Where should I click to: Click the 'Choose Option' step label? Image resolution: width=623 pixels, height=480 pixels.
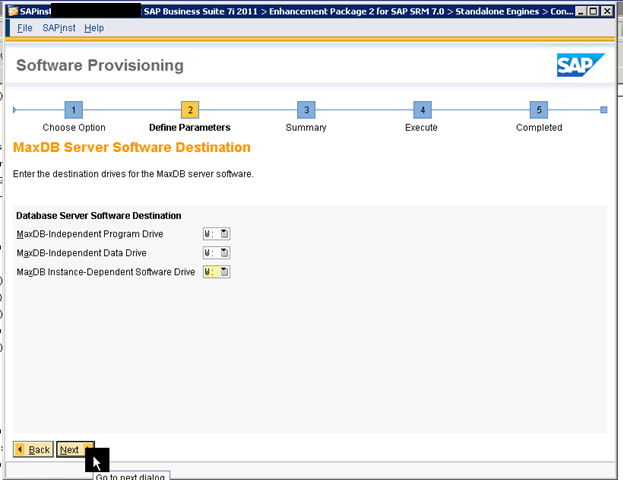pos(74,128)
